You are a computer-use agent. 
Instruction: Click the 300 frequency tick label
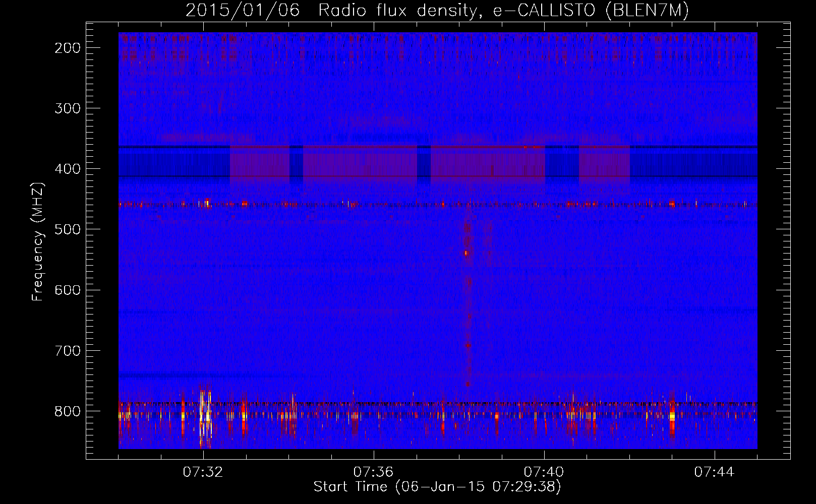(x=68, y=108)
